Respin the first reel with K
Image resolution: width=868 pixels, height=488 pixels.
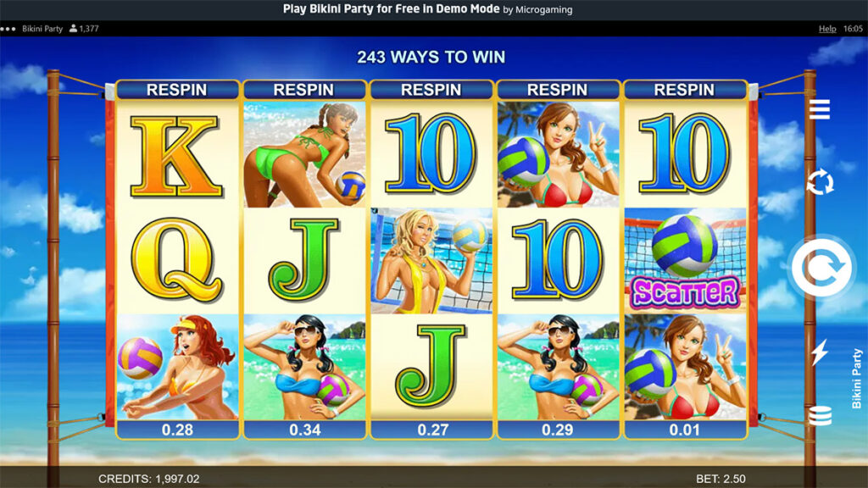point(177,90)
